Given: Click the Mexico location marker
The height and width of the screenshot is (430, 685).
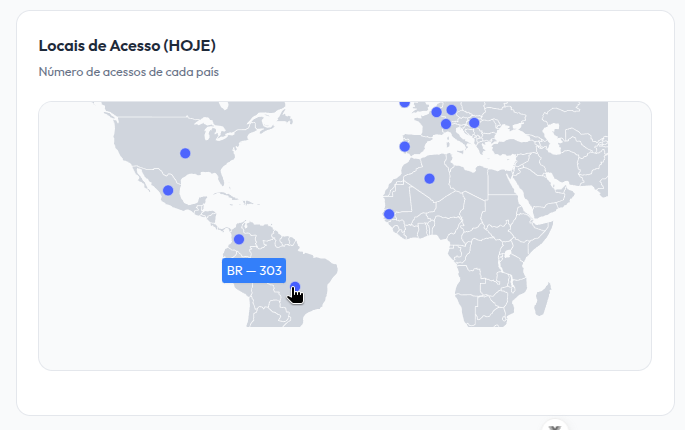Looking at the screenshot, I should [168, 190].
